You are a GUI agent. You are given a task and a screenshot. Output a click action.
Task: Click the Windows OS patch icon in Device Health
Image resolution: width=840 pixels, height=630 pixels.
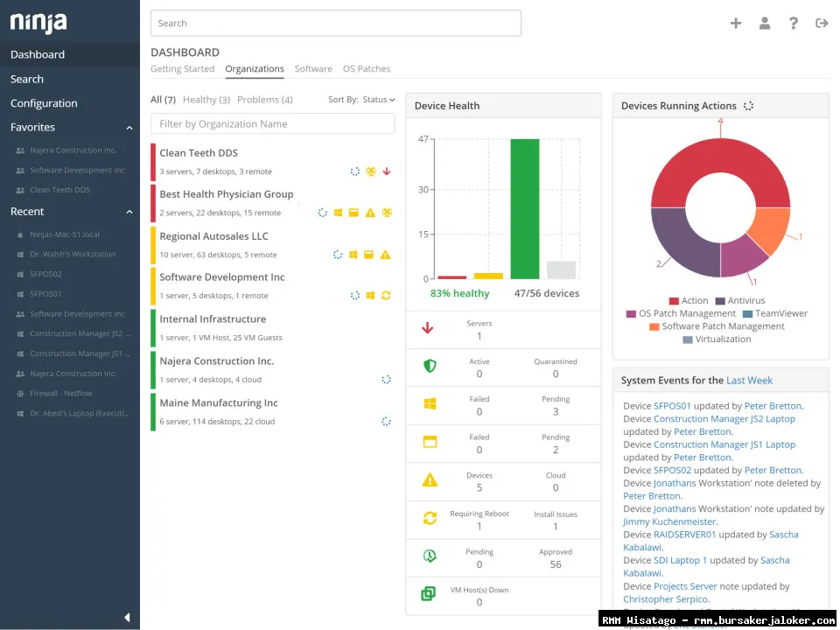coord(430,404)
